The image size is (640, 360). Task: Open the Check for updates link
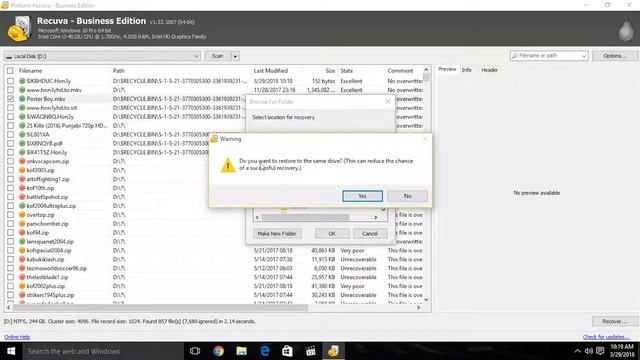[x=606, y=337]
